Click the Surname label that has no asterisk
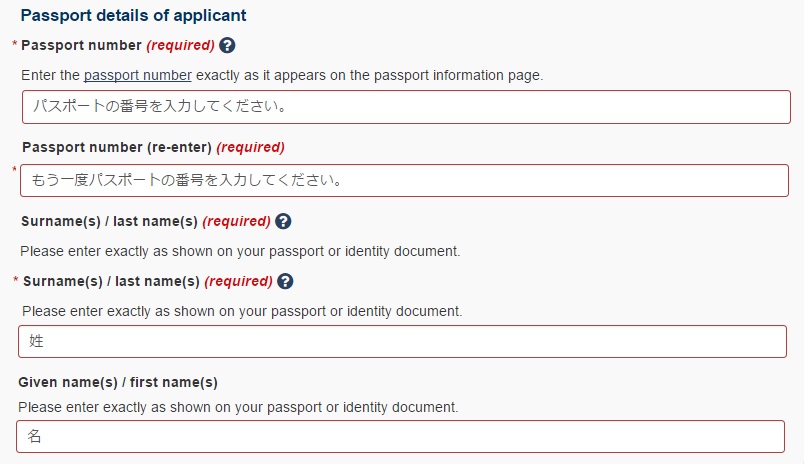This screenshot has width=804, height=464. 109,221
